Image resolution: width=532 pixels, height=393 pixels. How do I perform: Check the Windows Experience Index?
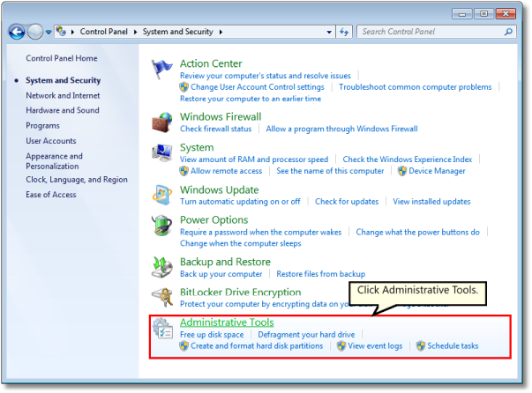[x=407, y=159]
